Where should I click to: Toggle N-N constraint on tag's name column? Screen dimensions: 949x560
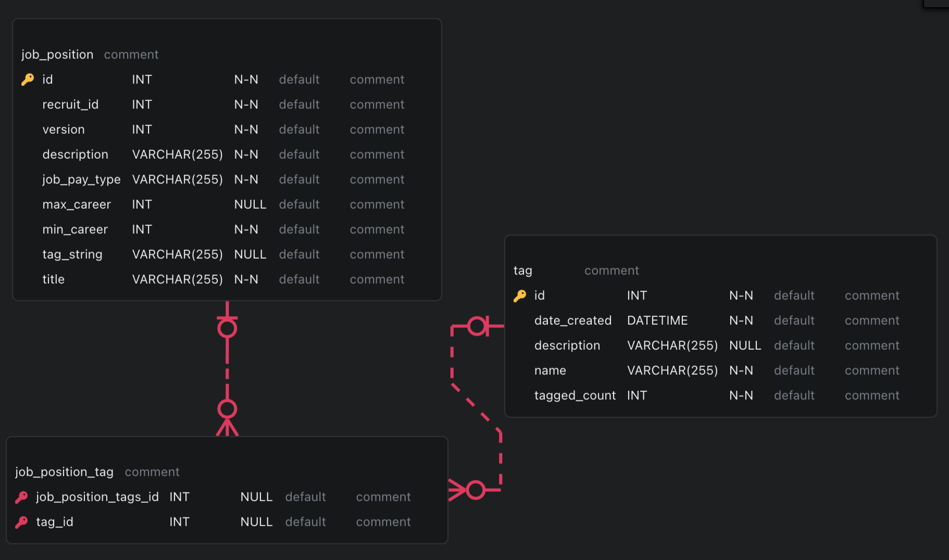click(x=741, y=371)
